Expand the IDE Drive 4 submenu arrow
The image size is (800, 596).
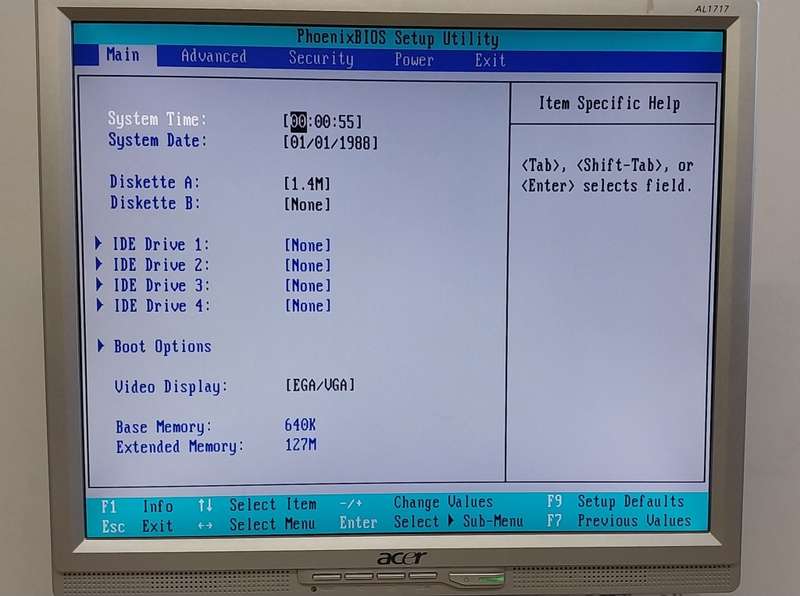(x=100, y=305)
